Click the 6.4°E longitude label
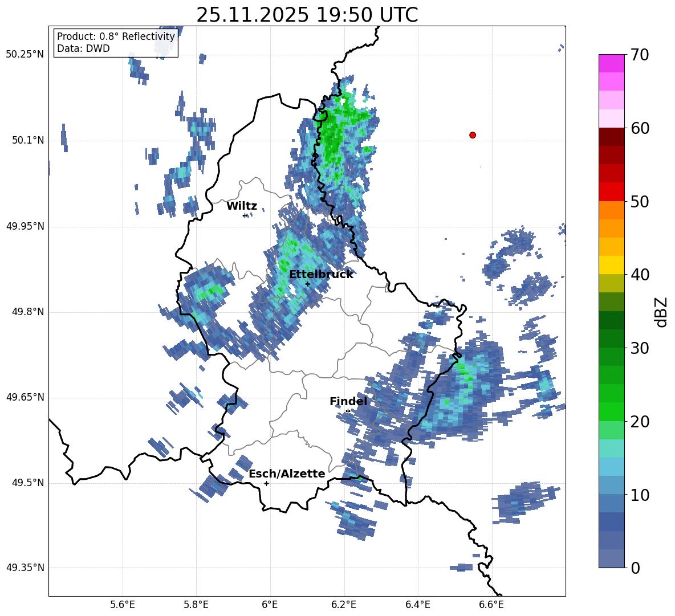The width and height of the screenshot is (675, 616). (417, 605)
